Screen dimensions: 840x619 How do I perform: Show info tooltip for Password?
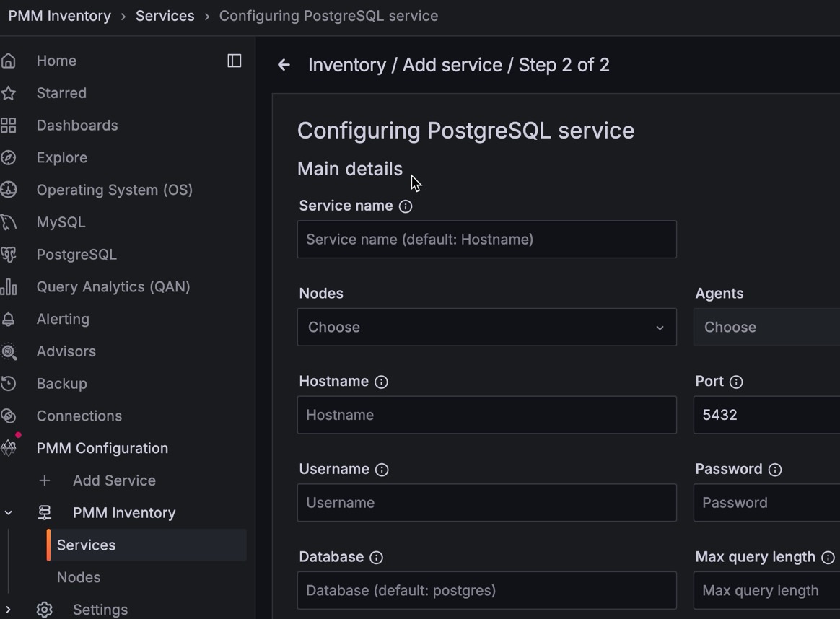(x=774, y=470)
